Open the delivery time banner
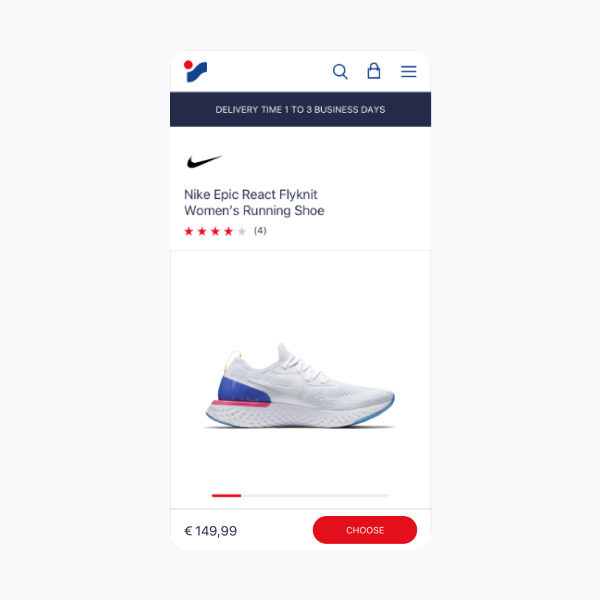This screenshot has height=600, width=600. pos(300,109)
